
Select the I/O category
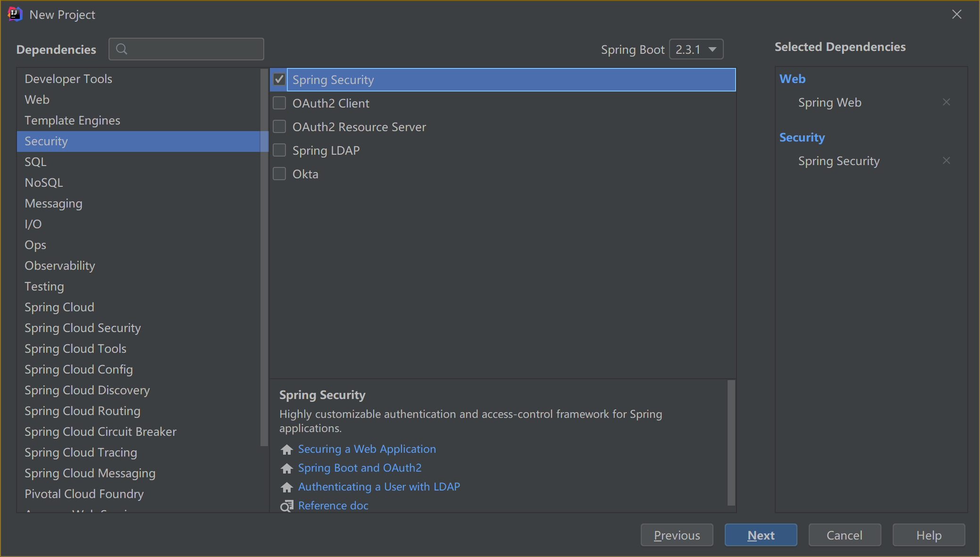click(x=139, y=224)
